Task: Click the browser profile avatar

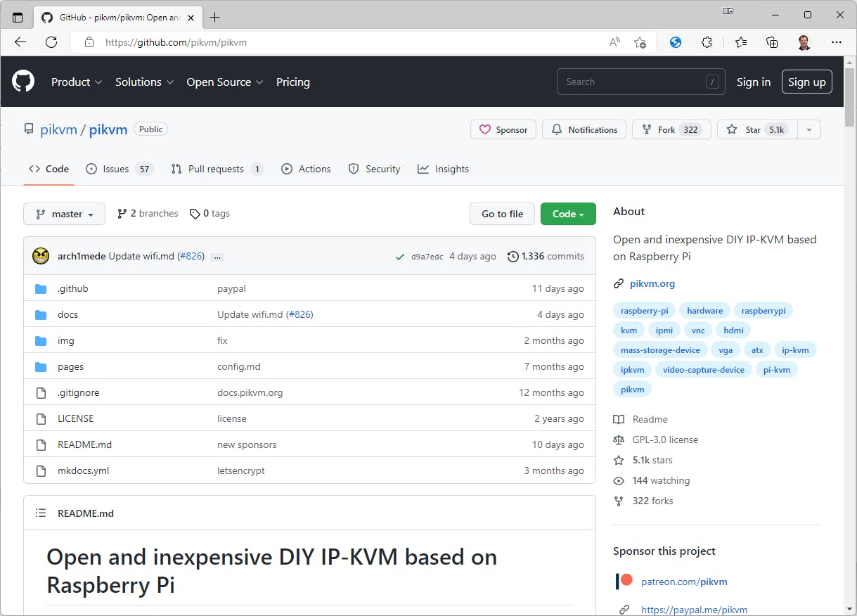Action: point(804,42)
